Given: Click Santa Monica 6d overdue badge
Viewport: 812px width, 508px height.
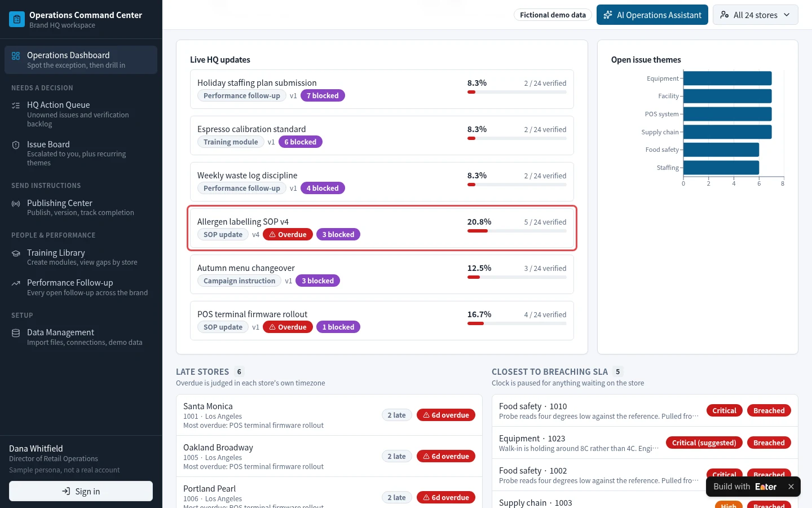Looking at the screenshot, I should click(446, 415).
